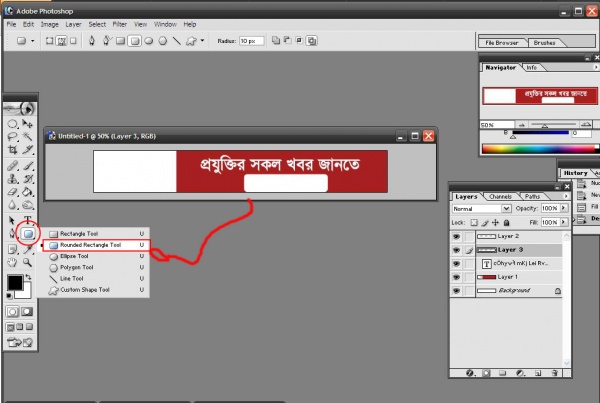The width and height of the screenshot is (600, 403).
Task: Open Layers panel flyout menu arrow
Action: [566, 196]
